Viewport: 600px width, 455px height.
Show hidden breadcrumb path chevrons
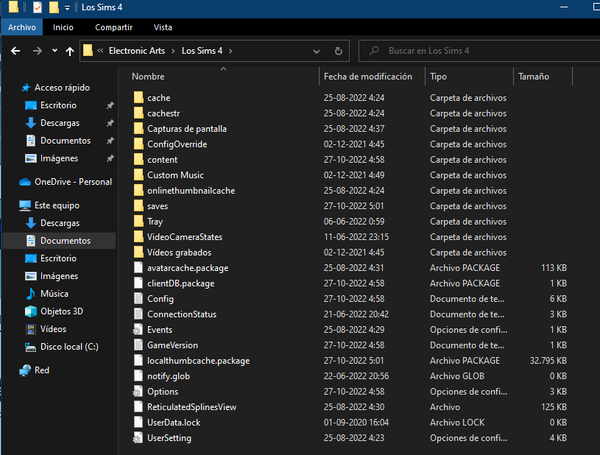click(100, 51)
